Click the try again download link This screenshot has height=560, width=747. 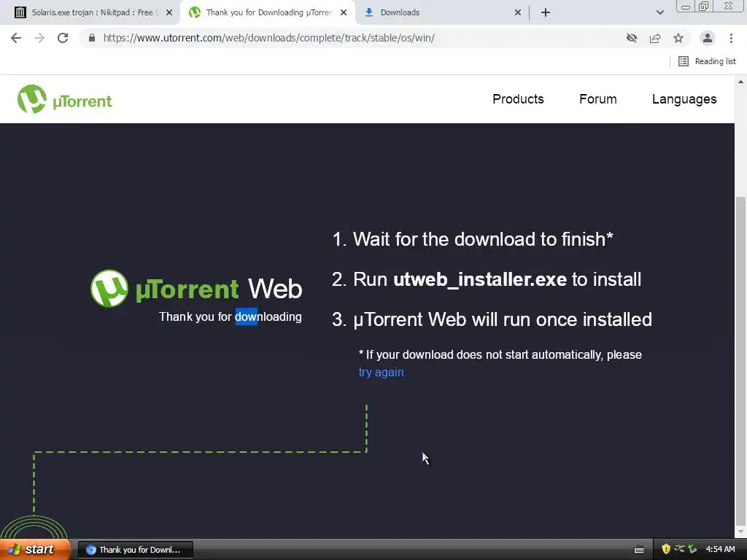click(x=382, y=373)
